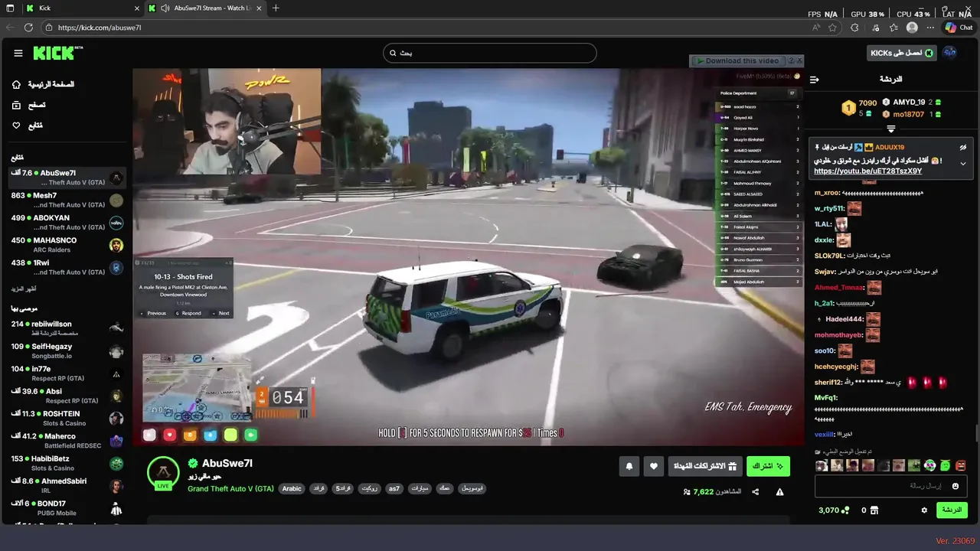Screen dimensions: 980x551
Task: Open AbuSwe7l channel in followed list
Action: (x=67, y=178)
